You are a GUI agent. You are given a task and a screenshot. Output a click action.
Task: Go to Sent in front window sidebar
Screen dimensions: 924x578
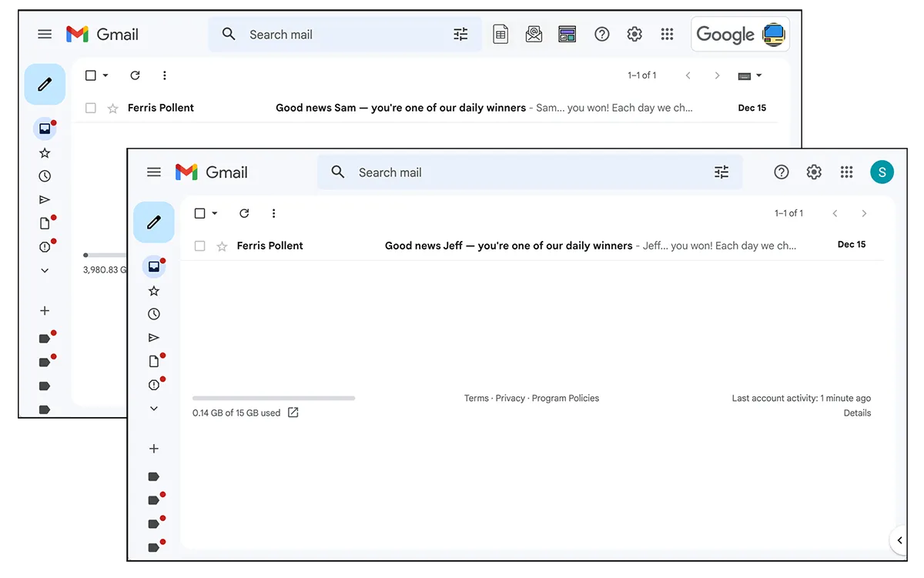[154, 337]
